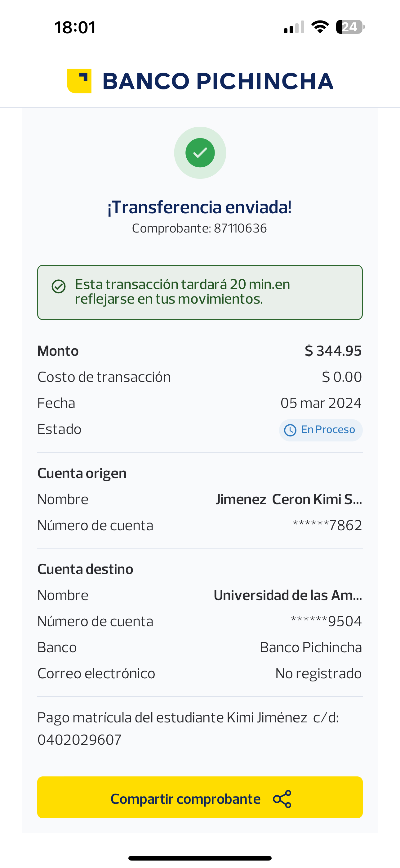Screen dimensions: 400x868
Task: Tap the BANCO PICHINCHA header title
Action: (217, 81)
